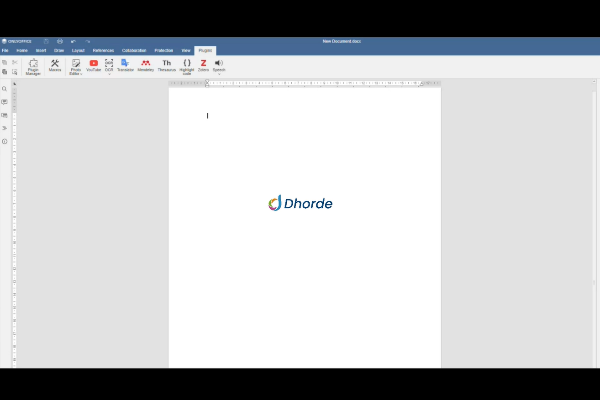
Task: Open the Collaboration tab
Action: pos(134,49)
